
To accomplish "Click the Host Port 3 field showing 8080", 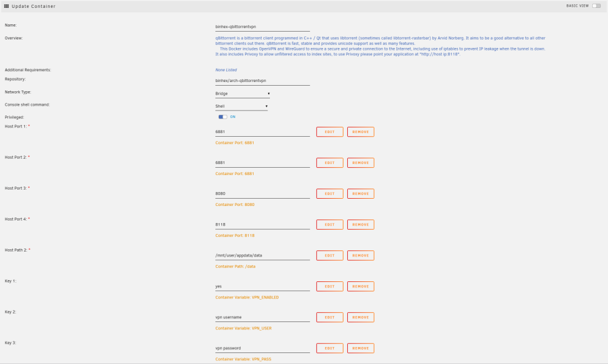I will pos(263,194).
